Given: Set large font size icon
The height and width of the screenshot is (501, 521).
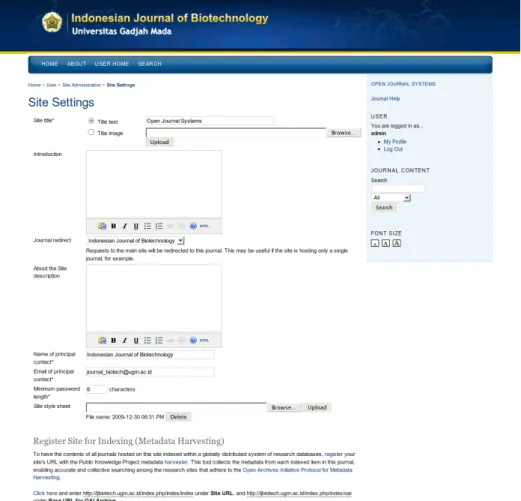Looking at the screenshot, I should [x=397, y=243].
